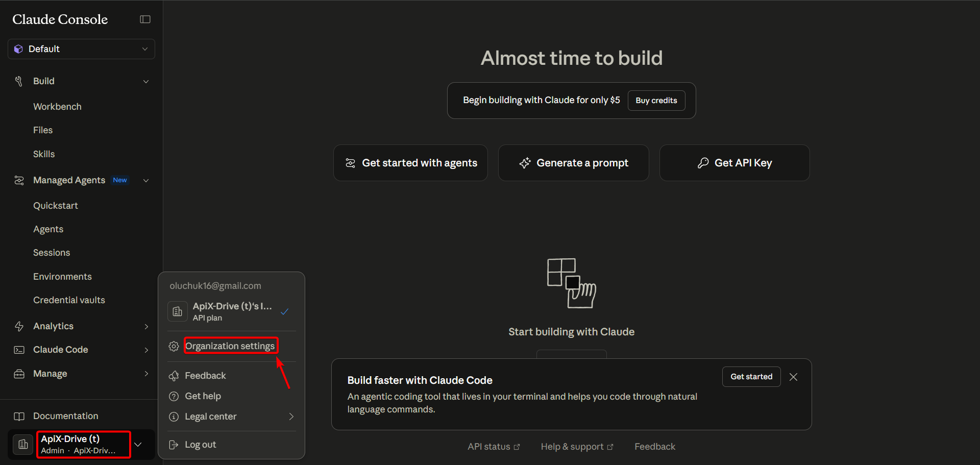Open Environments in the sidebar
The width and height of the screenshot is (980, 465).
(62, 277)
